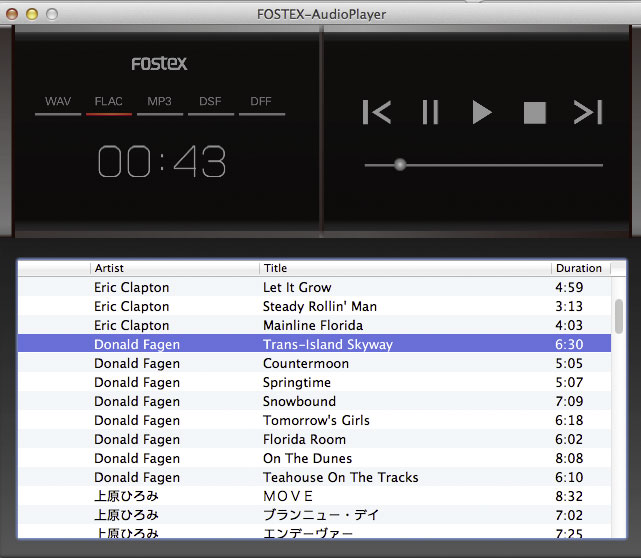Stop playback with square button
The height and width of the screenshot is (558, 641).
coord(535,112)
